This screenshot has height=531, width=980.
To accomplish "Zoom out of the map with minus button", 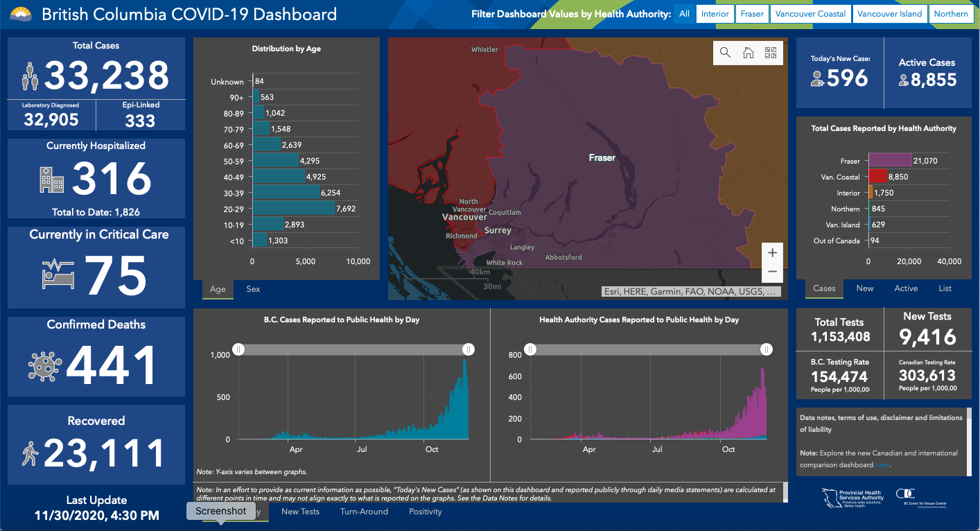I will click(773, 272).
